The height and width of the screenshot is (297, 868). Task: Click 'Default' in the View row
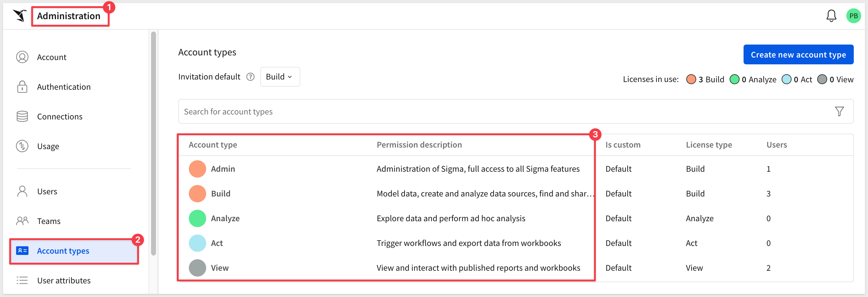tap(618, 268)
